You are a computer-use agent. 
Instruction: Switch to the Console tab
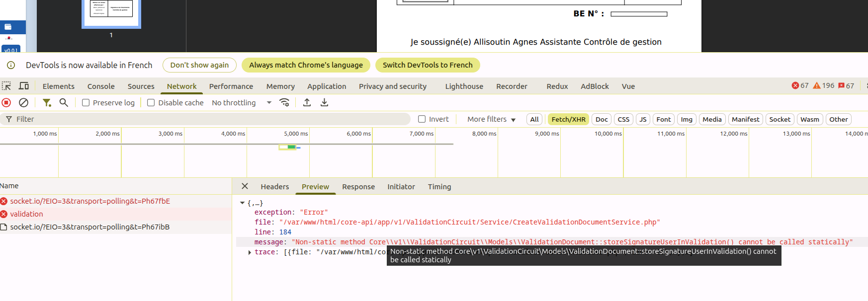click(101, 86)
